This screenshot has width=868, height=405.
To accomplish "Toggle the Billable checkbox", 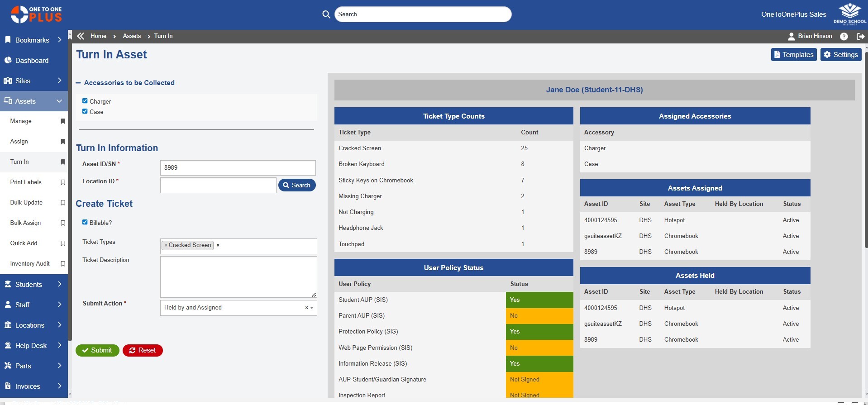I will pos(85,222).
